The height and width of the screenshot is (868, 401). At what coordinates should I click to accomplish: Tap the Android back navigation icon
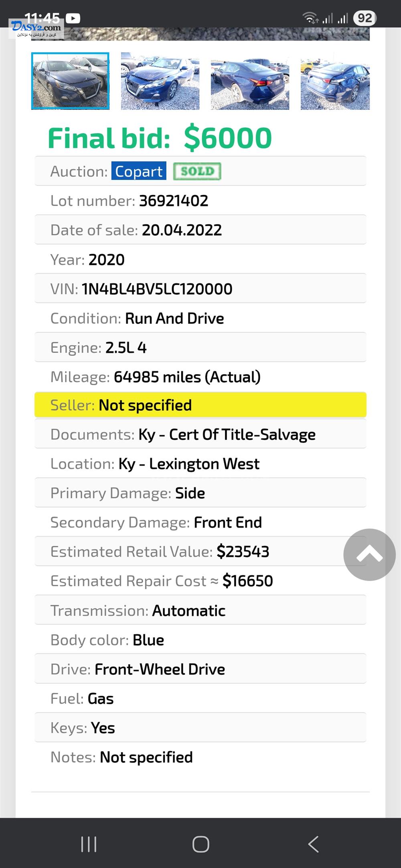pos(313,844)
